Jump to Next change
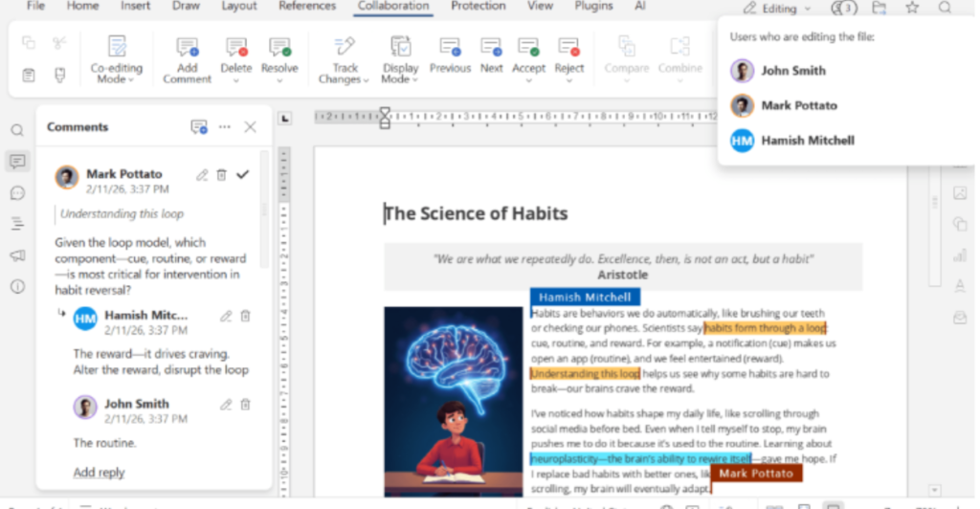This screenshot has height=509, width=980. (492, 48)
